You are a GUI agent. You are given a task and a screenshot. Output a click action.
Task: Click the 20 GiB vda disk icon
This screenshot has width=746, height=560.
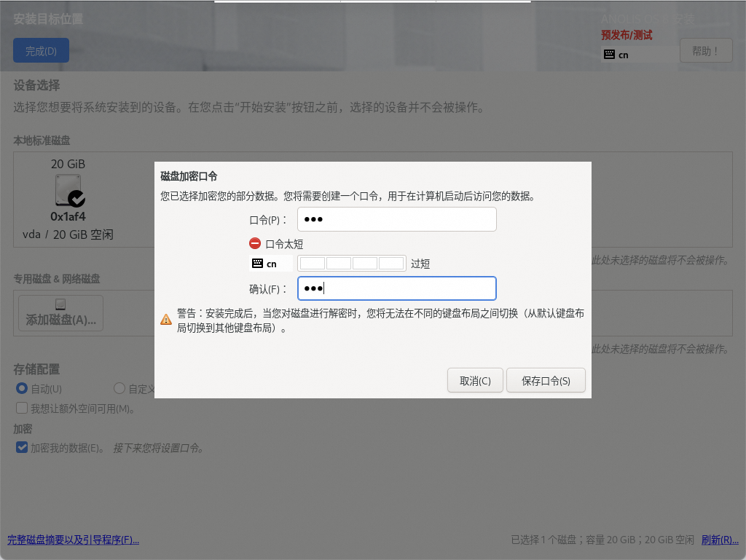point(68,190)
